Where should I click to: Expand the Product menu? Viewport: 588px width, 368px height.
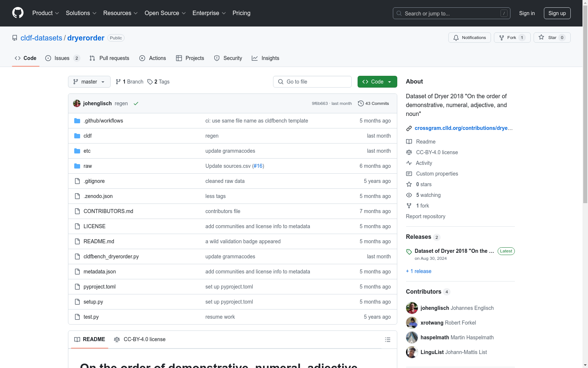point(46,13)
